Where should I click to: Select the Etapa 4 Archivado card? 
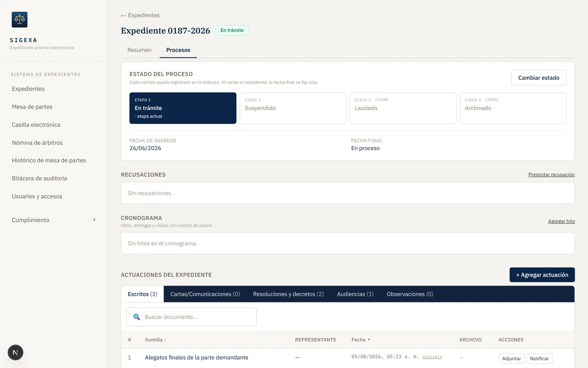513,108
